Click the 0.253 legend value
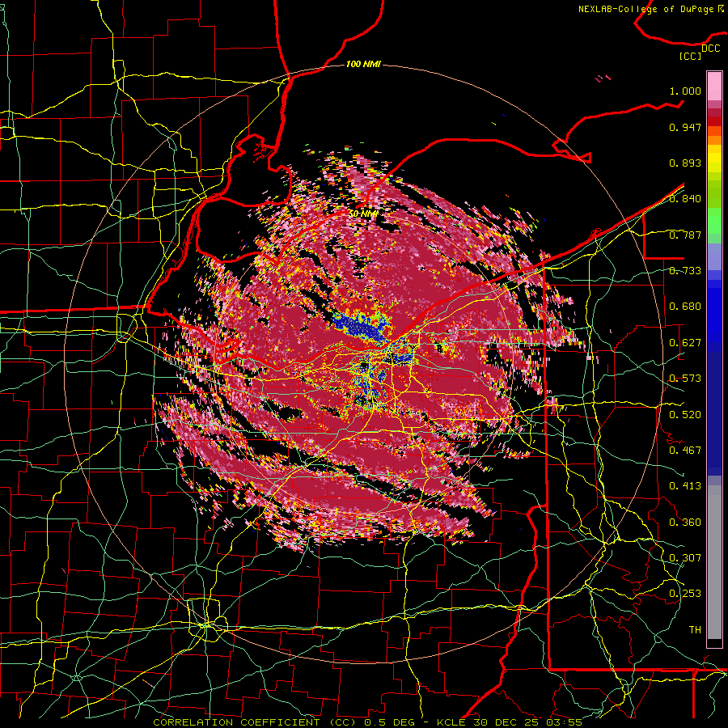Screen dimensions: 728x728 [x=685, y=594]
